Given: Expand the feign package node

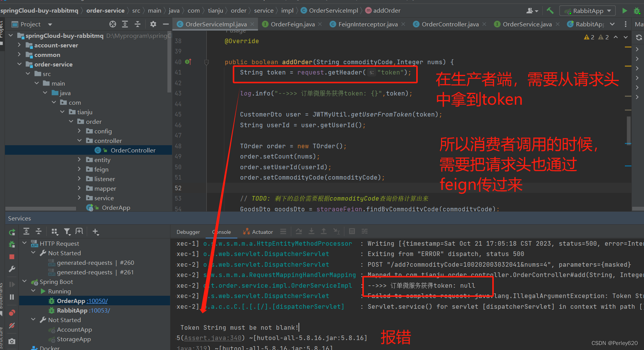Looking at the screenshot, I should point(79,169).
